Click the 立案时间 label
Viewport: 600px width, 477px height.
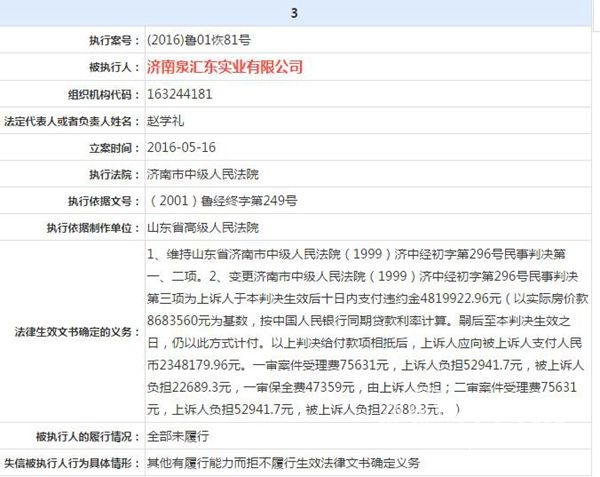(x=110, y=146)
